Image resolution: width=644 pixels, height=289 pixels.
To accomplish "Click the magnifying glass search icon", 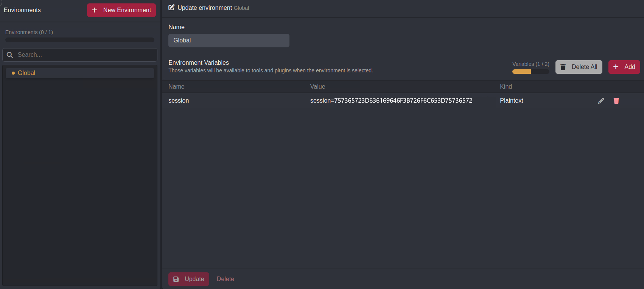I will [10, 55].
